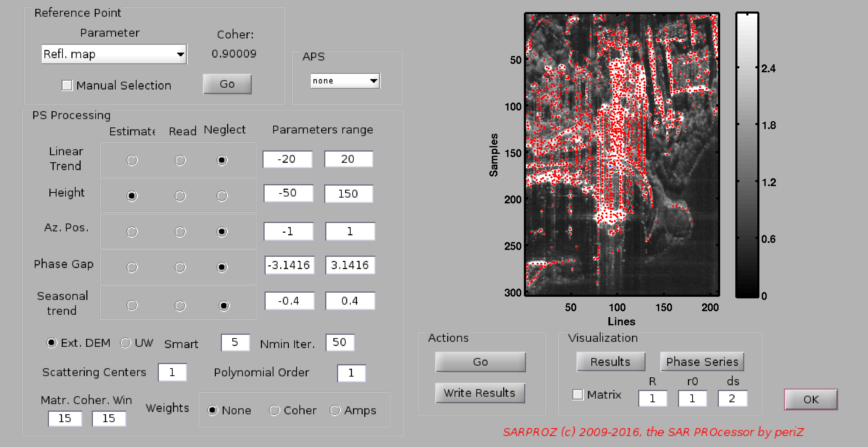This screenshot has height=447, width=868.
Task: Confirm with the OK button
Action: (810, 399)
